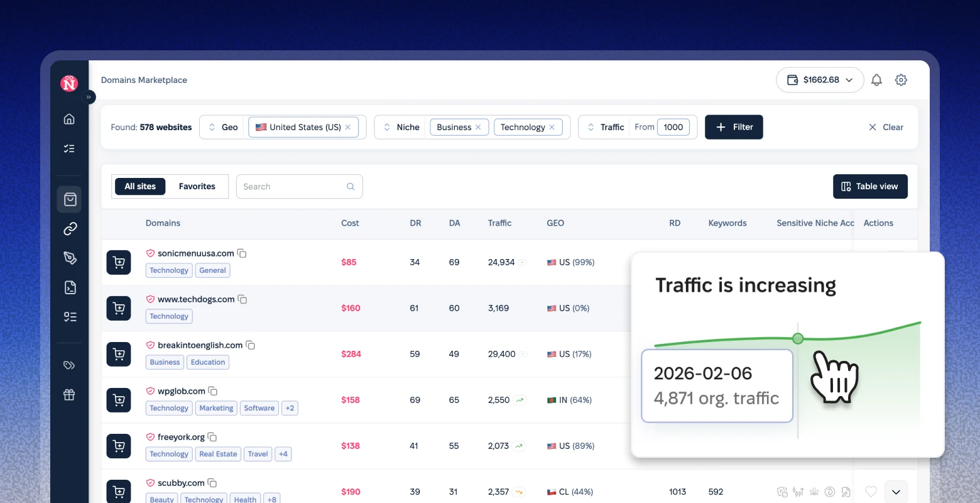Click the cannabis leaf icon in scubby.com row

[x=814, y=492]
